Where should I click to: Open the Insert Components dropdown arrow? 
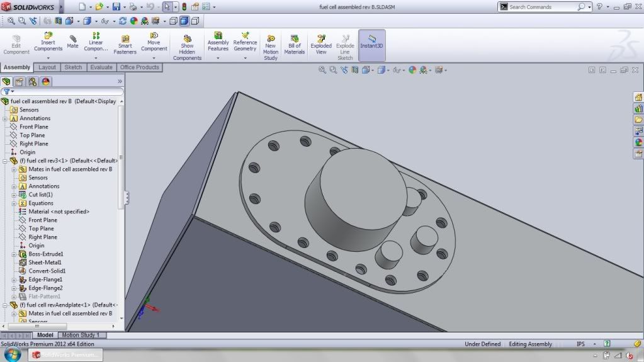point(48,58)
